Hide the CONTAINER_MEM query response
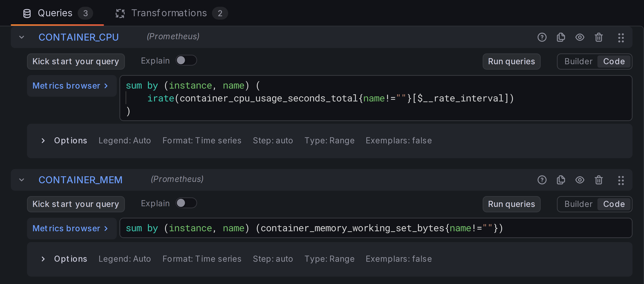Image resolution: width=644 pixels, height=284 pixels. tap(580, 180)
